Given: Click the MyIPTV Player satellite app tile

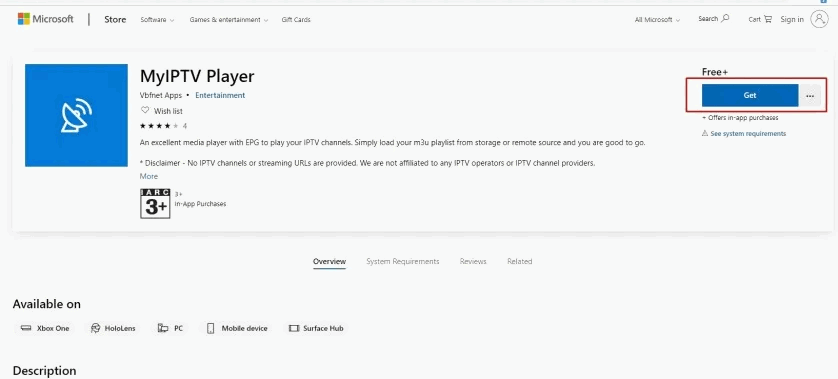Looking at the screenshot, I should [76, 115].
